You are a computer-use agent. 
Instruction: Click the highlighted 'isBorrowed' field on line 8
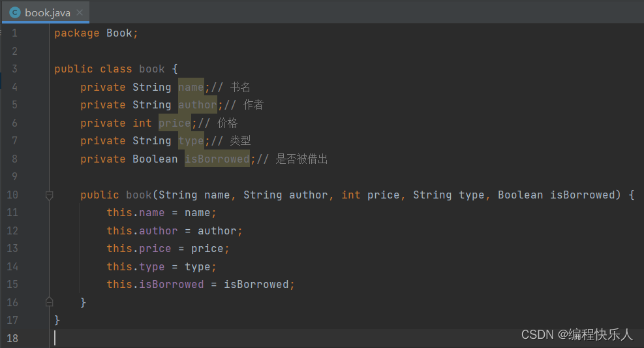click(x=217, y=159)
